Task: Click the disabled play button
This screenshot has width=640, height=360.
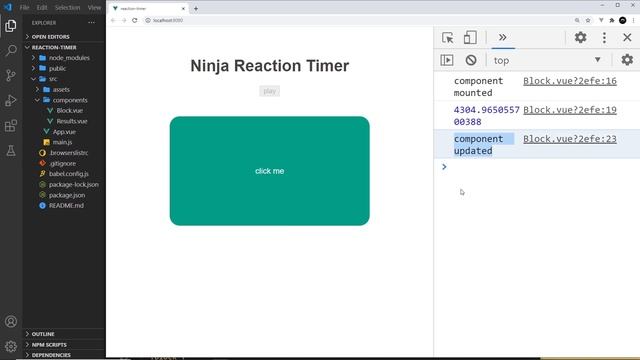Action: pos(270,91)
